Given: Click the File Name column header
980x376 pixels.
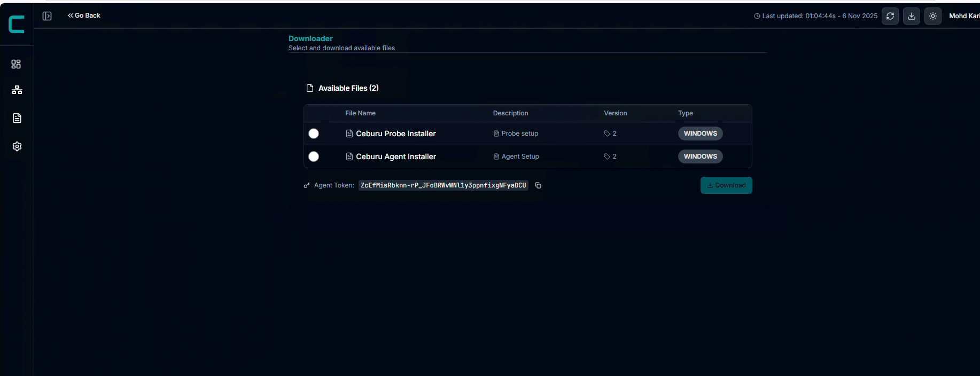Looking at the screenshot, I should click(x=360, y=113).
